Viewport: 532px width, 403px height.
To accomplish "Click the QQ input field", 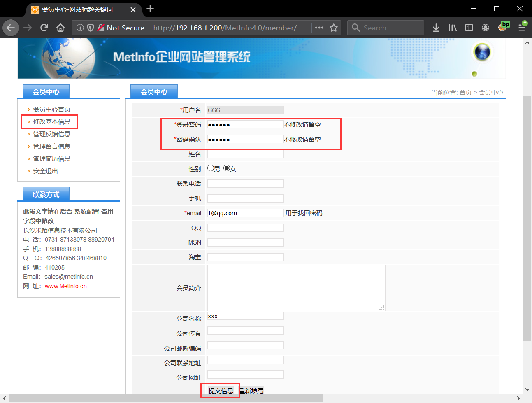I will click(x=245, y=228).
